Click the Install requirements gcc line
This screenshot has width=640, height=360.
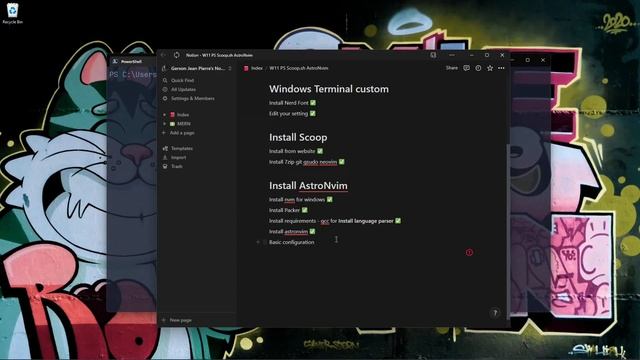[335, 221]
